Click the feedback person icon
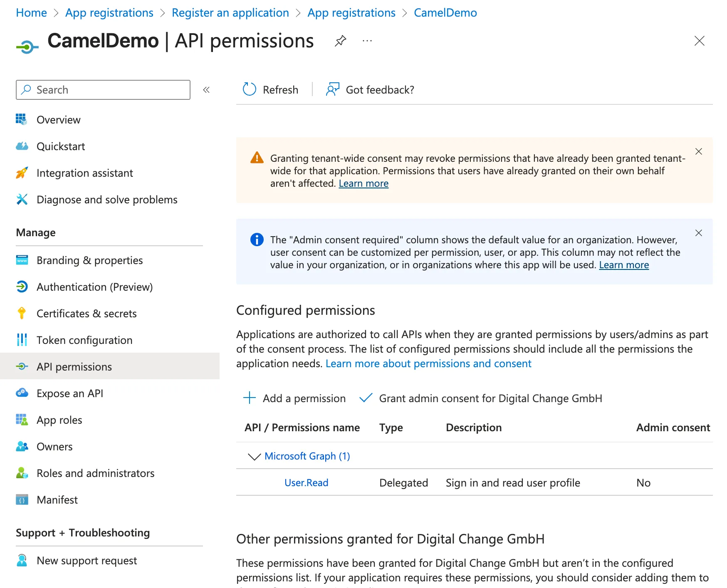The height and width of the screenshot is (588, 727). 332,89
